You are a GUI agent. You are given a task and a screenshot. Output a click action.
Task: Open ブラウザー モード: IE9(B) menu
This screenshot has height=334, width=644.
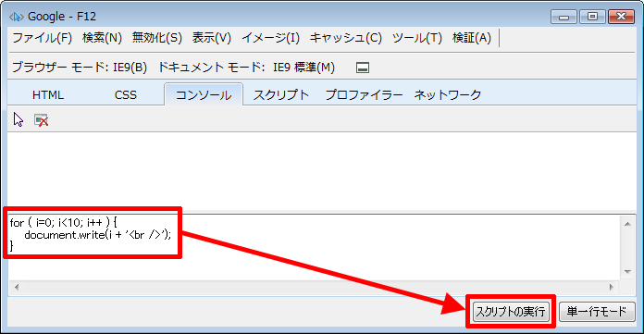pos(80,67)
